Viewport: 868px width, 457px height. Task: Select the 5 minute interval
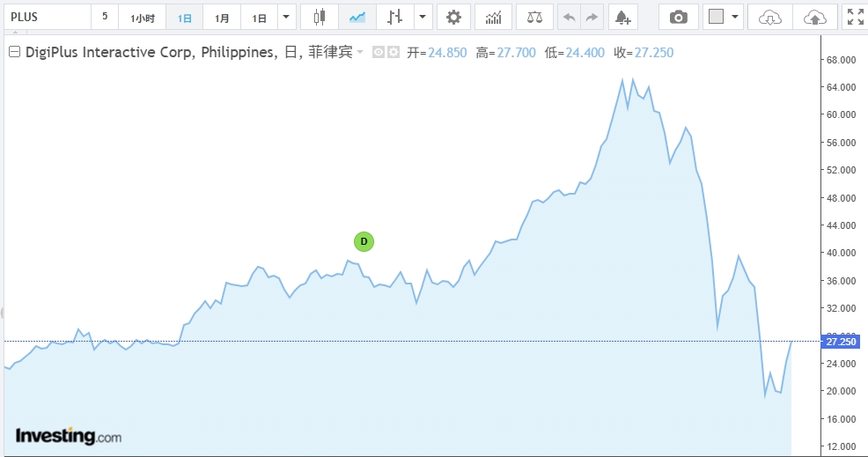105,18
